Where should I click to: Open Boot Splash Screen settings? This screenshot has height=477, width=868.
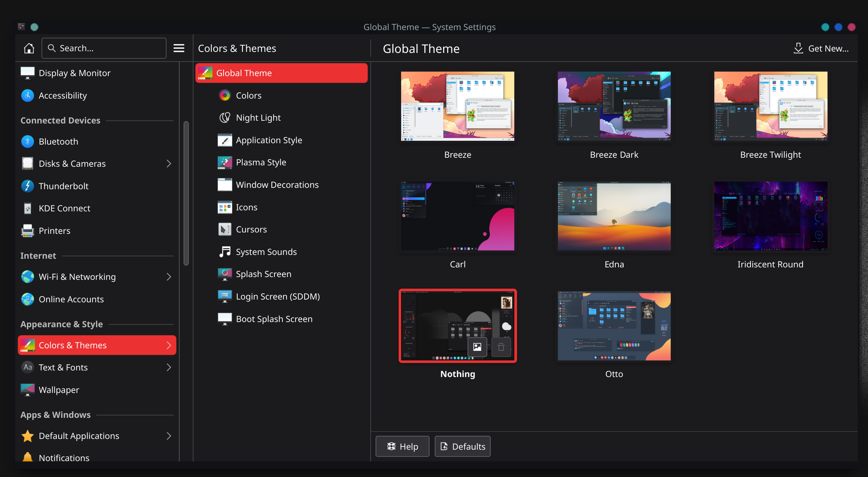click(x=281, y=319)
